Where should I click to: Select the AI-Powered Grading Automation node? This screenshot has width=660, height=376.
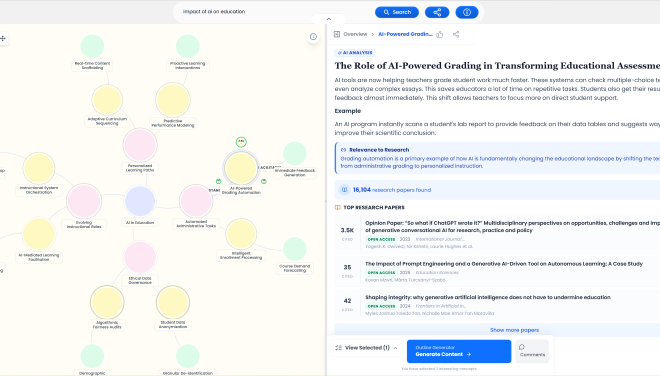click(x=241, y=168)
